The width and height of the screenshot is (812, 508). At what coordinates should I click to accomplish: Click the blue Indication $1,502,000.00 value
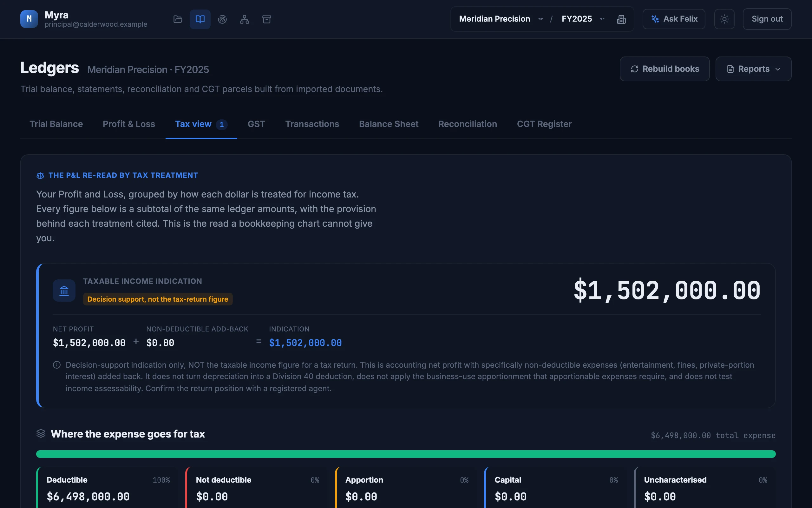pyautogui.click(x=305, y=343)
